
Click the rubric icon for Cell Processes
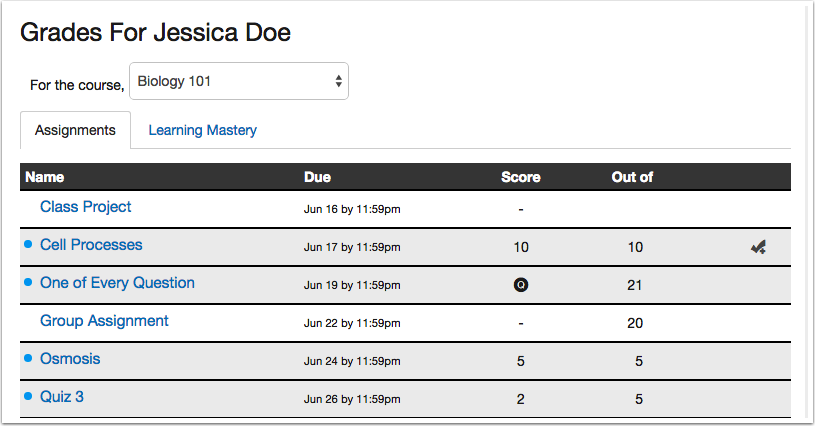(758, 247)
